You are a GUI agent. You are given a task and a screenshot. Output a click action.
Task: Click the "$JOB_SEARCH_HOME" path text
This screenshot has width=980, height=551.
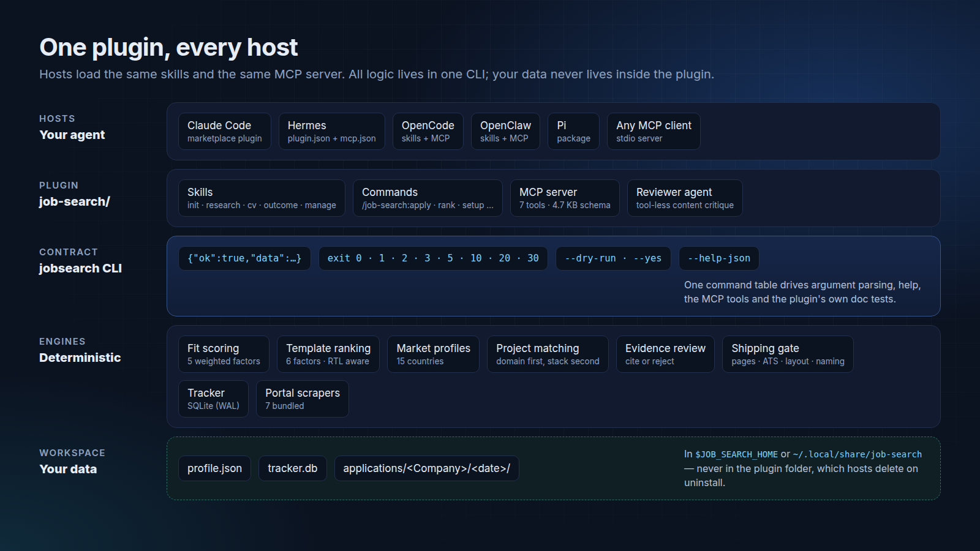736,454
